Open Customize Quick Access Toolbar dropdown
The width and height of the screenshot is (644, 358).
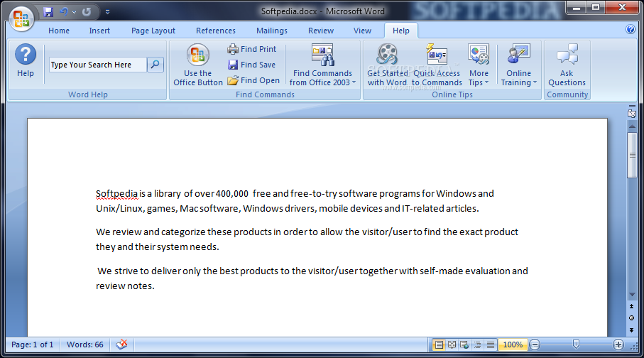click(x=108, y=12)
